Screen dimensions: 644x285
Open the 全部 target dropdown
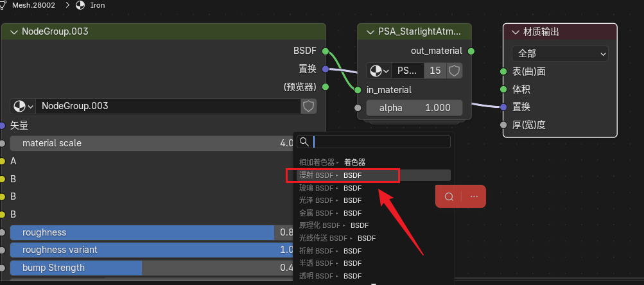coord(560,54)
